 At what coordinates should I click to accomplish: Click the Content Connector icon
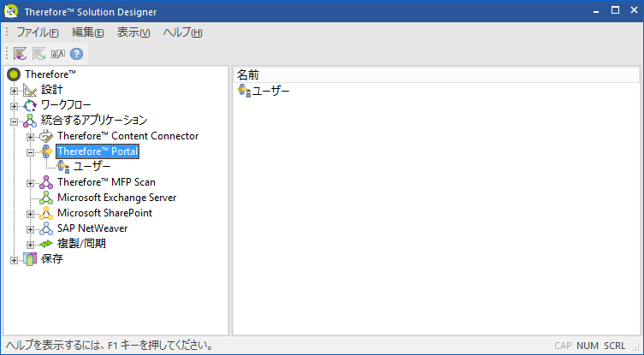pyautogui.click(x=46, y=136)
